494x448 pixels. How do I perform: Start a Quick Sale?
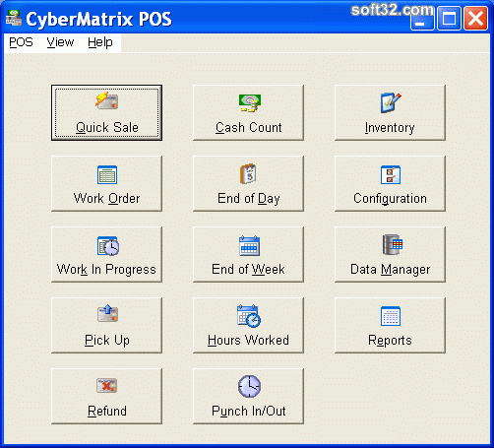[x=106, y=112]
